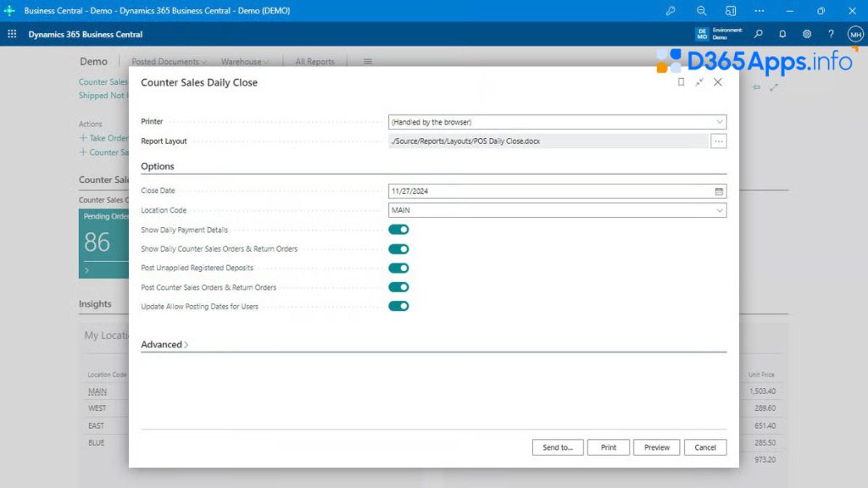Click the cast/sidebar icon in title bar
The width and height of the screenshot is (868, 488).
(731, 10)
